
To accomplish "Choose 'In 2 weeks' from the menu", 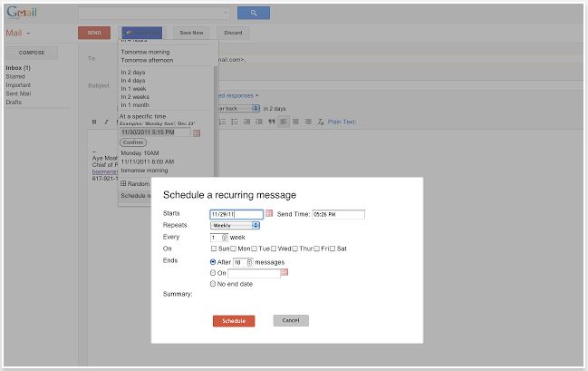I will pyautogui.click(x=136, y=98).
